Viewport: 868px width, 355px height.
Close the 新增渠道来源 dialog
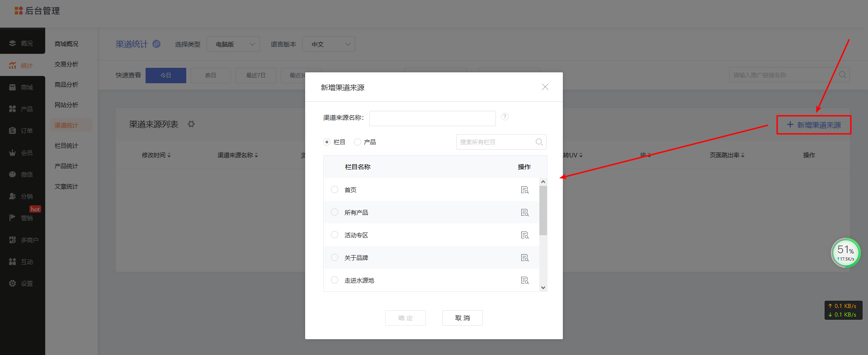click(545, 87)
